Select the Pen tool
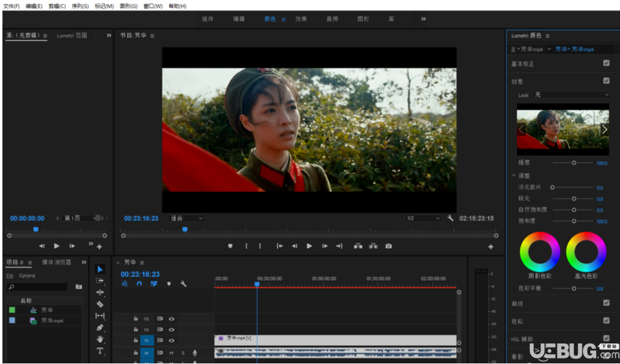 tap(100, 328)
